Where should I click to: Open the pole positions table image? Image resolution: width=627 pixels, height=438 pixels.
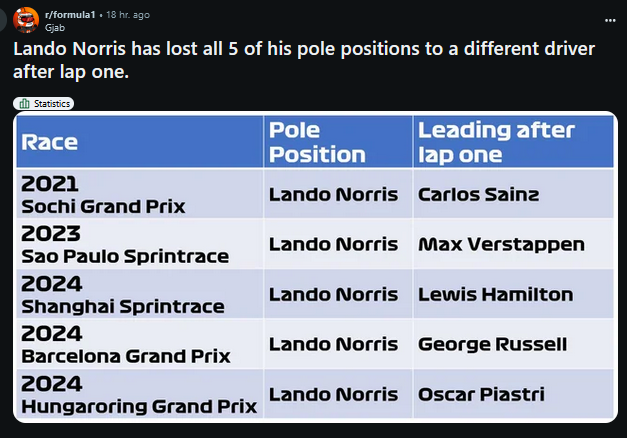coord(315,267)
